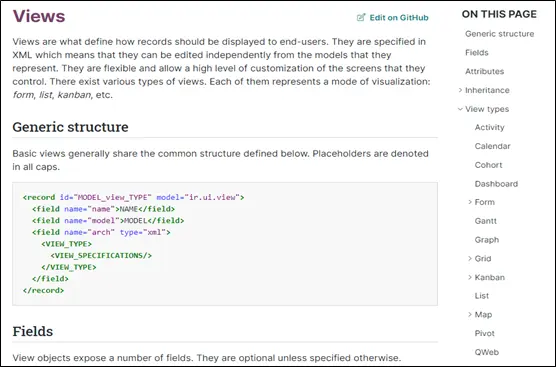
Task: Open the Dashboard sidebar item
Action: tap(496, 184)
